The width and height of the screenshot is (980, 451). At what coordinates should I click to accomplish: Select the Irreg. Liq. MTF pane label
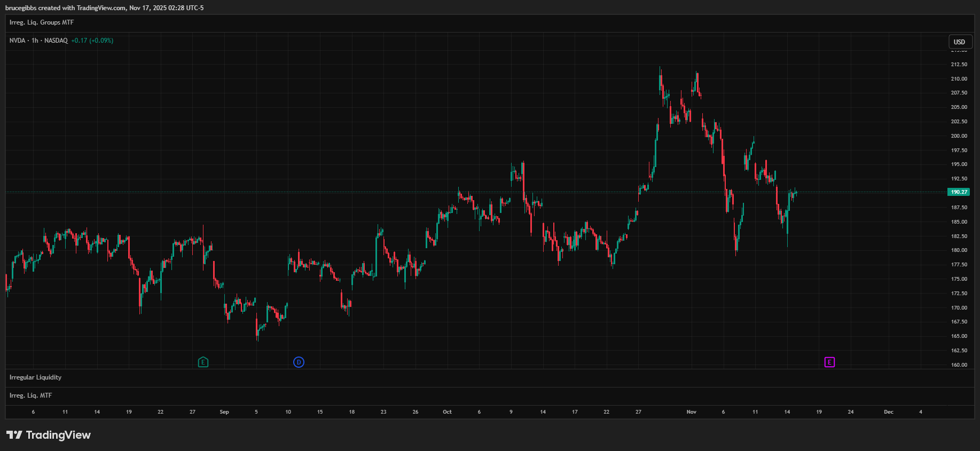tap(30, 395)
